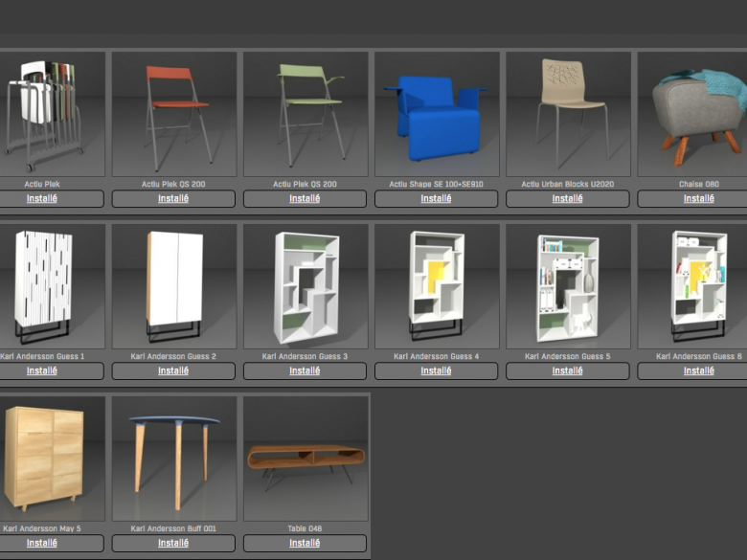Click the "Karl Andersson Guess 6" label
The height and width of the screenshot is (560, 747).
pos(699,356)
